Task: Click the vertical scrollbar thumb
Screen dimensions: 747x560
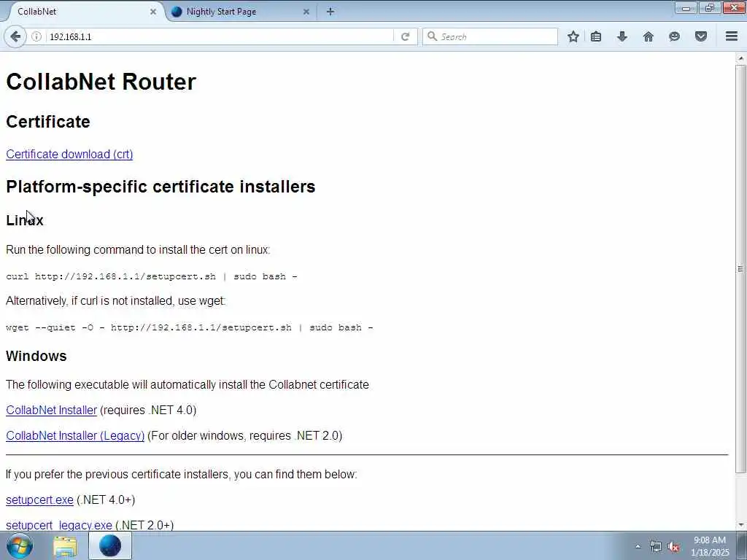Action: point(740,269)
